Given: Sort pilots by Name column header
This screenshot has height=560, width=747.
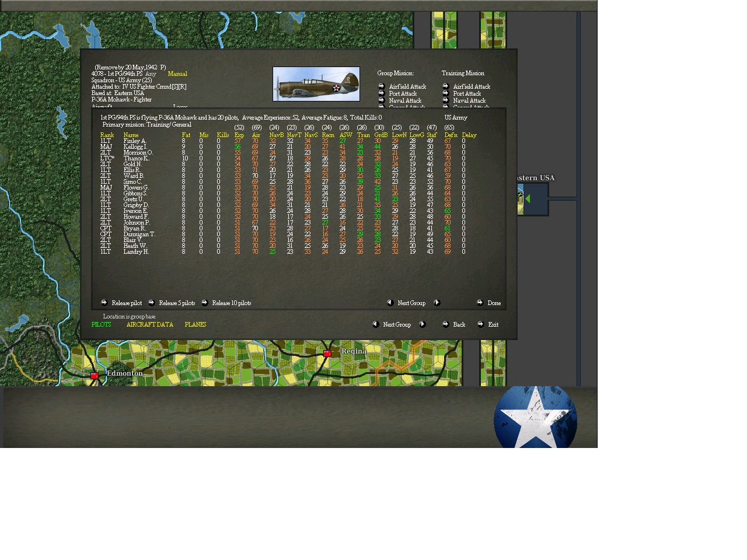Looking at the screenshot, I should tap(131, 135).
